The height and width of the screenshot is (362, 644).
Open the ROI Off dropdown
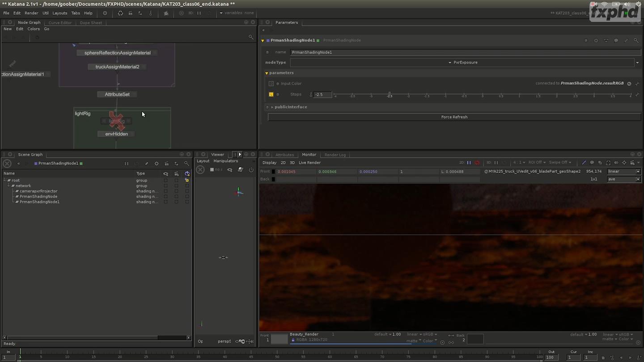point(537,163)
